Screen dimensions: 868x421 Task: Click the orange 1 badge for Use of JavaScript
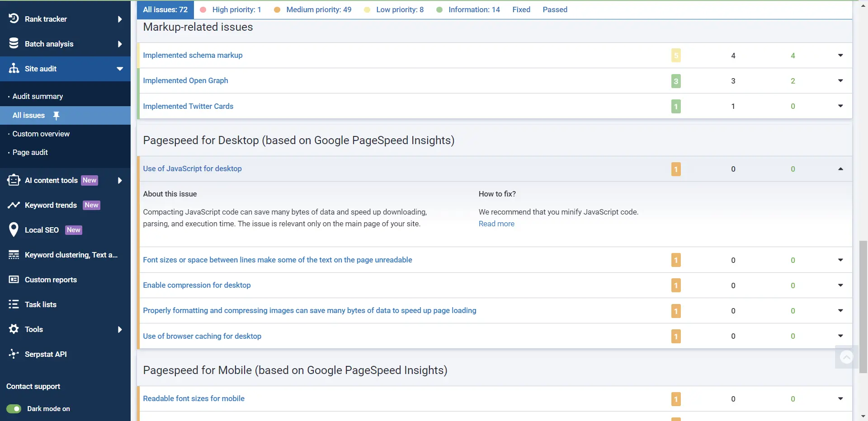676,169
